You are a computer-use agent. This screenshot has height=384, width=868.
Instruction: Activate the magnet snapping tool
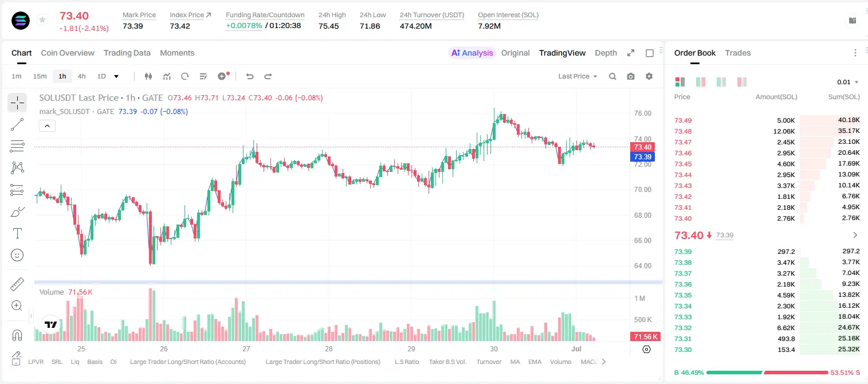coord(17,335)
